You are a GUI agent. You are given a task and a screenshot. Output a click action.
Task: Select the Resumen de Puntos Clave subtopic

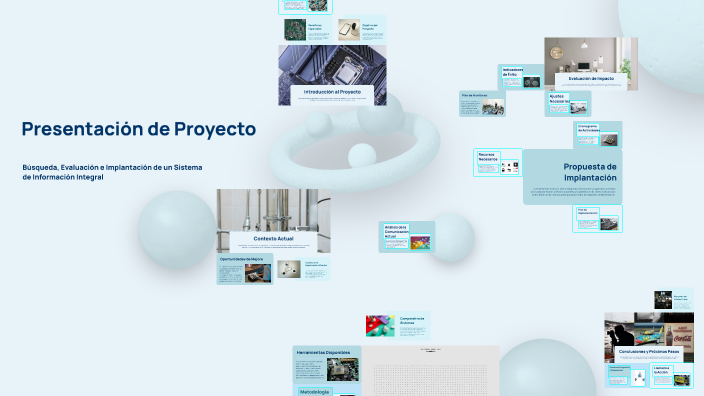(x=673, y=299)
